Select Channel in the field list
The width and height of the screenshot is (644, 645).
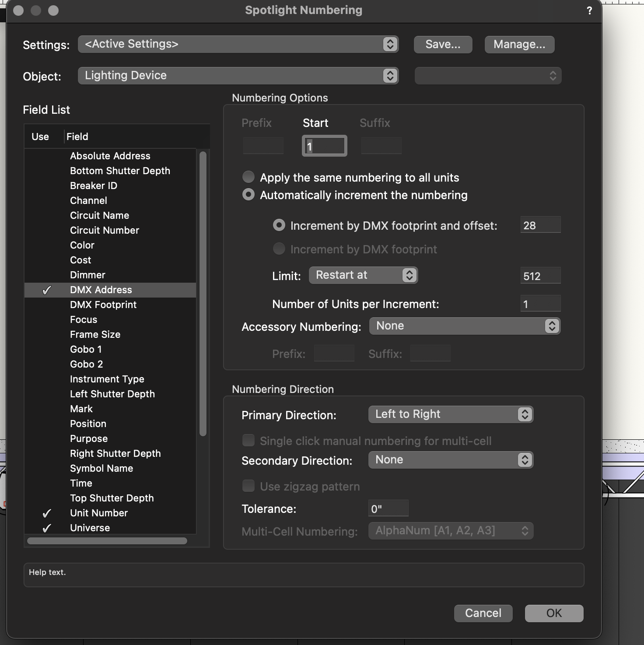coord(88,200)
